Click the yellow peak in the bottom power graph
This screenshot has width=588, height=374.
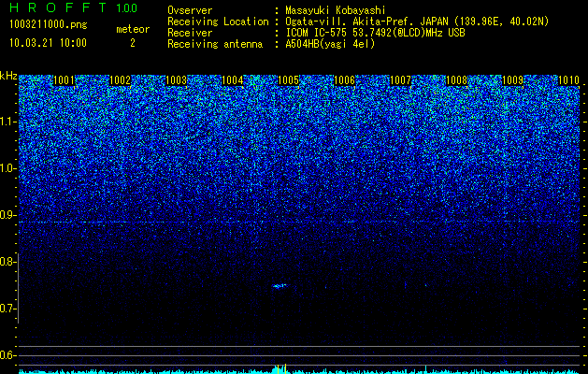tap(285, 367)
